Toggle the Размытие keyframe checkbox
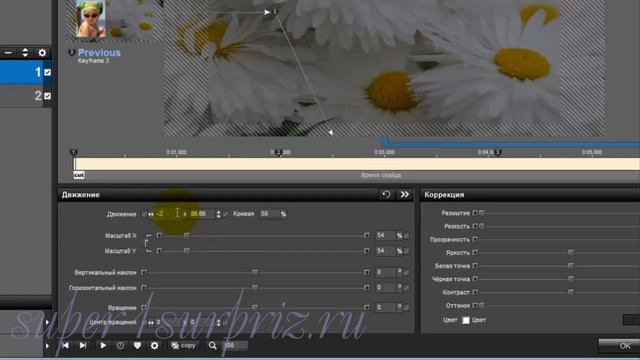The image size is (640, 360). (x=475, y=213)
